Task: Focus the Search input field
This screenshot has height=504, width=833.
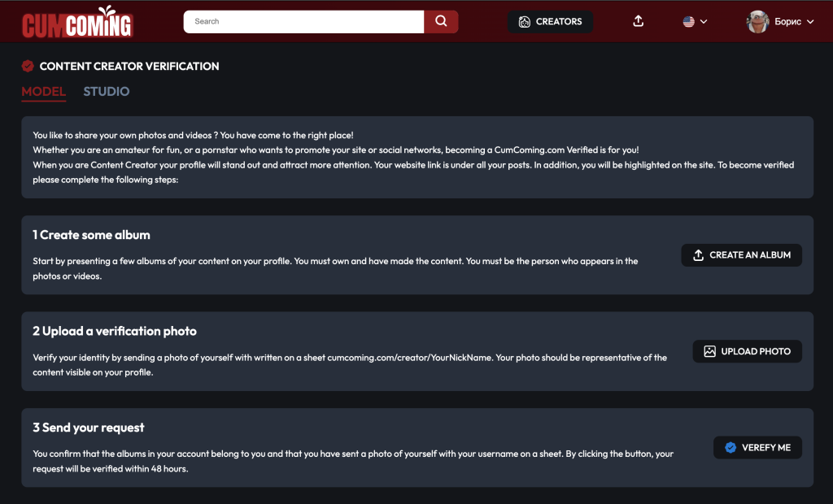Action: (304, 22)
